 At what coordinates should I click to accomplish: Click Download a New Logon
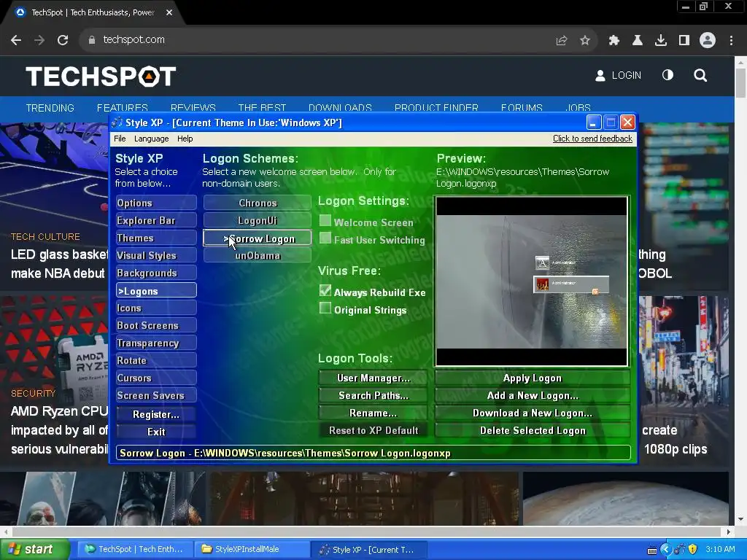point(533,413)
